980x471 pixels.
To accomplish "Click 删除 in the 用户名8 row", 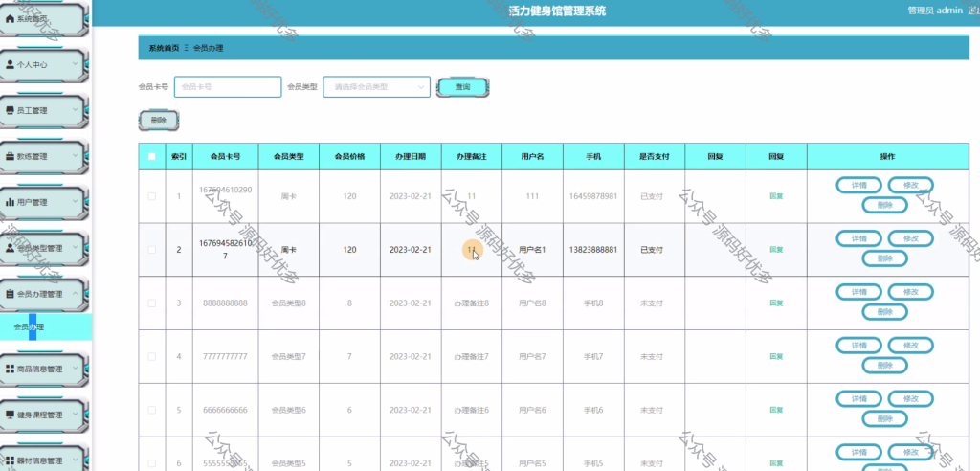I will coord(885,311).
